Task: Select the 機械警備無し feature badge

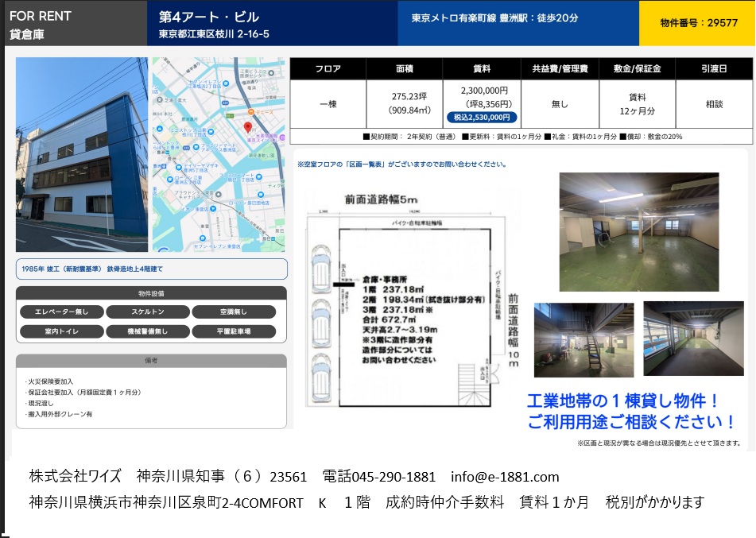Action: tap(146, 331)
